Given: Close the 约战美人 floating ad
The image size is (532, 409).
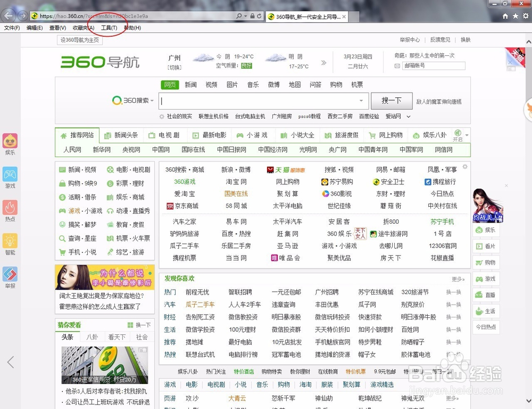Looking at the screenshot, I should [506, 185].
